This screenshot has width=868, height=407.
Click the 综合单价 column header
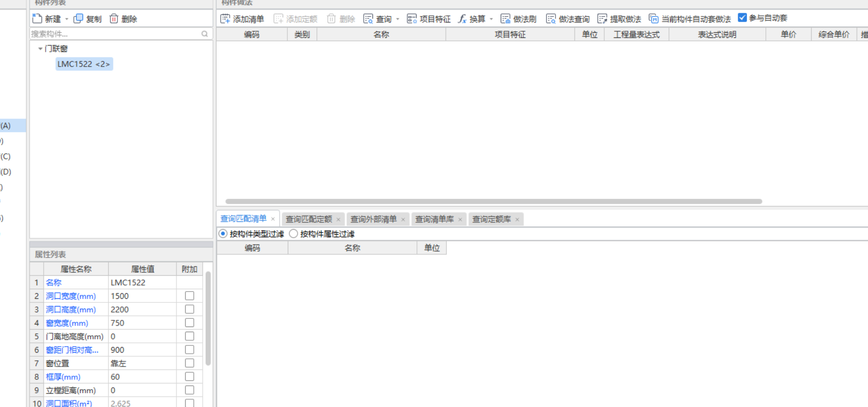(x=834, y=34)
